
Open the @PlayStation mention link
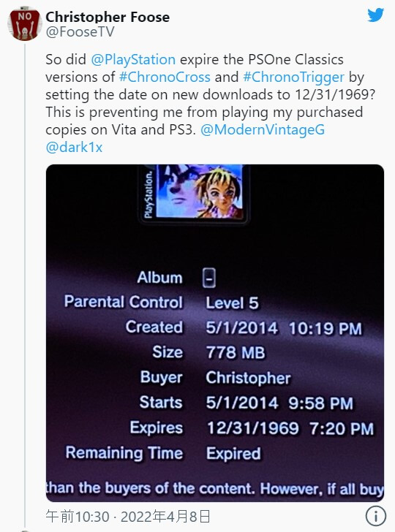pyautogui.click(x=133, y=59)
